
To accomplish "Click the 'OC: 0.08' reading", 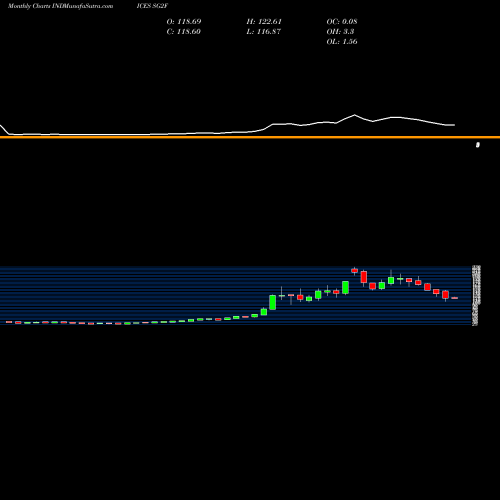I will (342, 22).
